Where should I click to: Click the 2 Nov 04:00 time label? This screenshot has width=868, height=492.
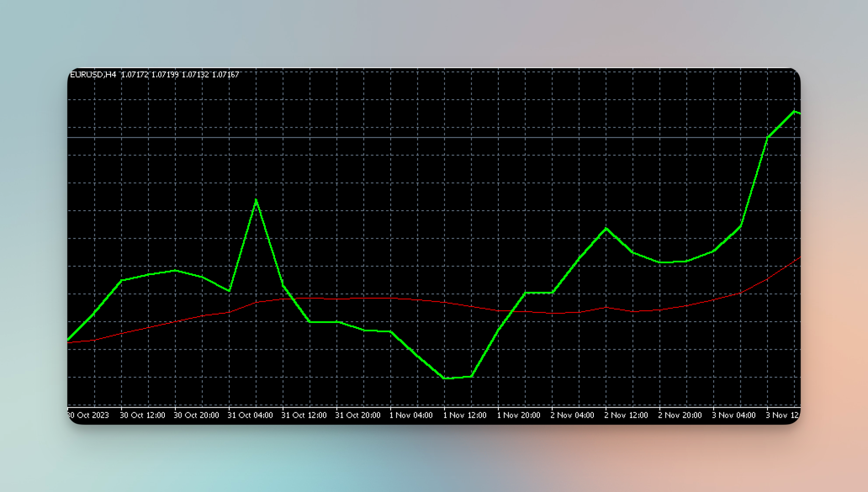572,415
